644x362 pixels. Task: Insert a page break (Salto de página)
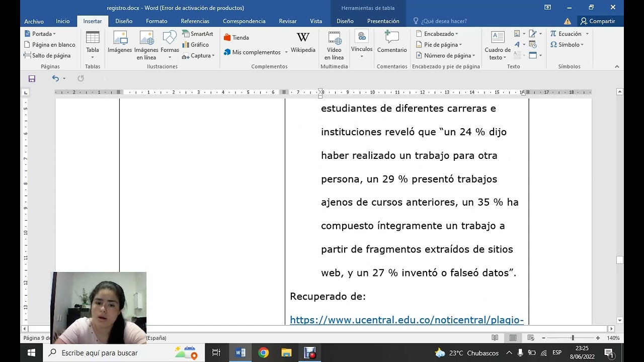pyautogui.click(x=47, y=55)
